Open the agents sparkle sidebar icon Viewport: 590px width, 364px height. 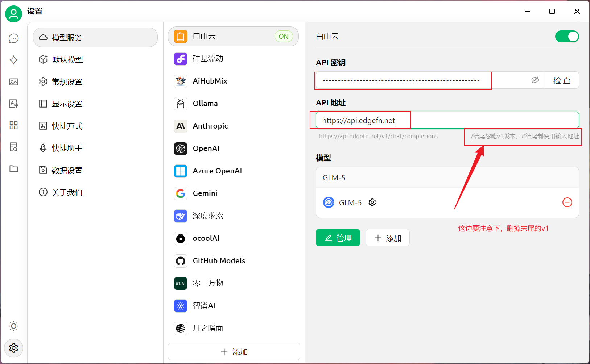14,60
